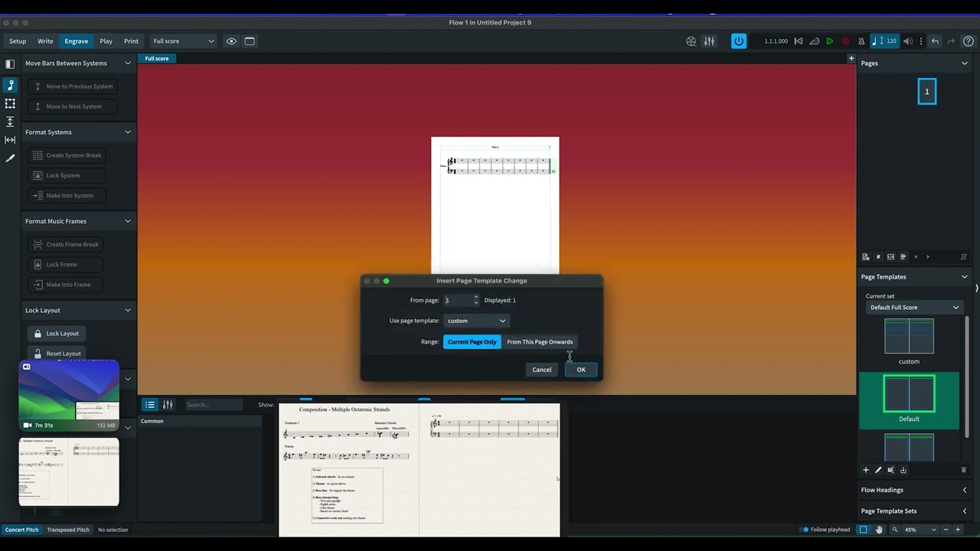Select the Note Spacing tool
This screenshot has width=980, height=551.
(x=10, y=140)
